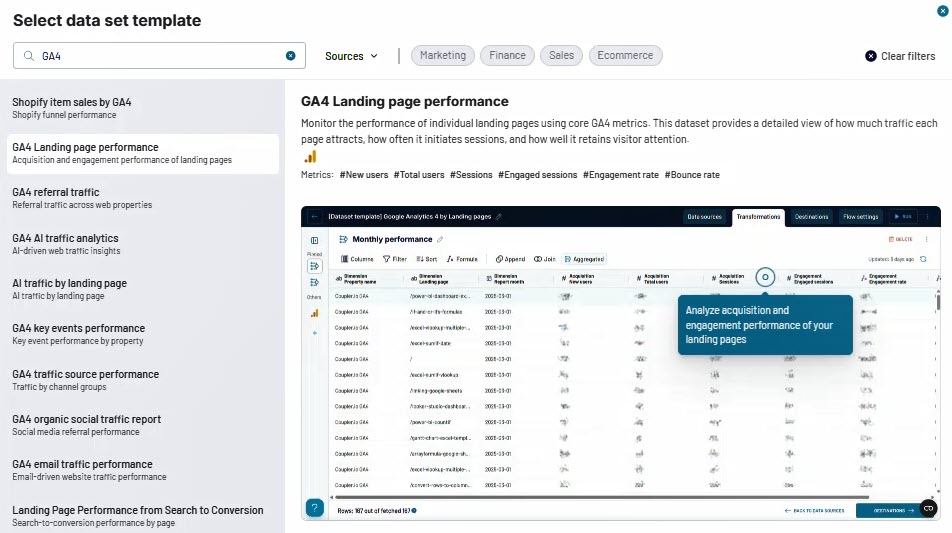Click the three-dot menu in the preview header

pos(927,217)
